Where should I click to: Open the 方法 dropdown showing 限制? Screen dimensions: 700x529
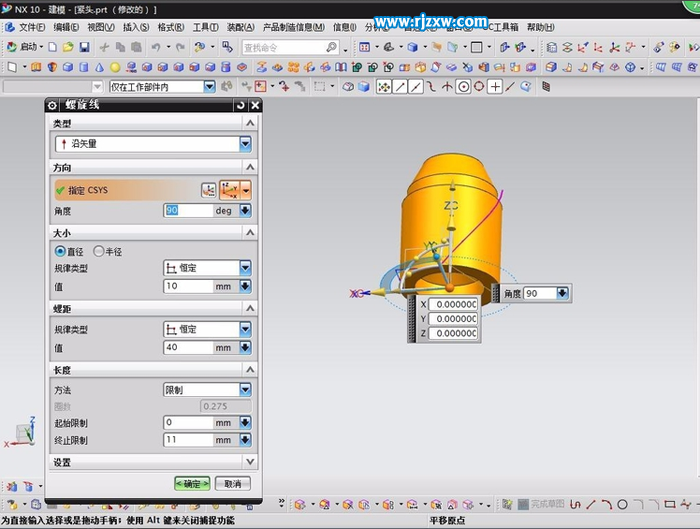[x=245, y=390]
